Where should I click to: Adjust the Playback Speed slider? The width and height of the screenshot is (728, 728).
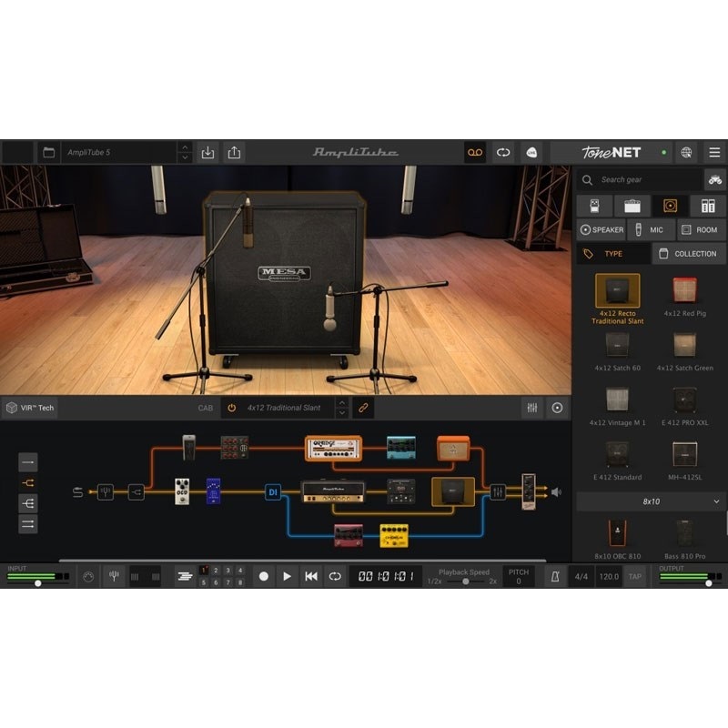(x=464, y=580)
